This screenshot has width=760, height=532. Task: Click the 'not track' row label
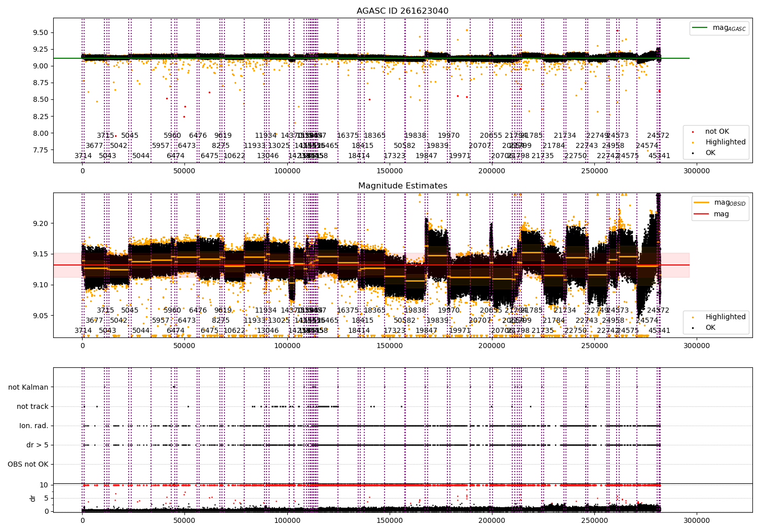pyautogui.click(x=32, y=406)
